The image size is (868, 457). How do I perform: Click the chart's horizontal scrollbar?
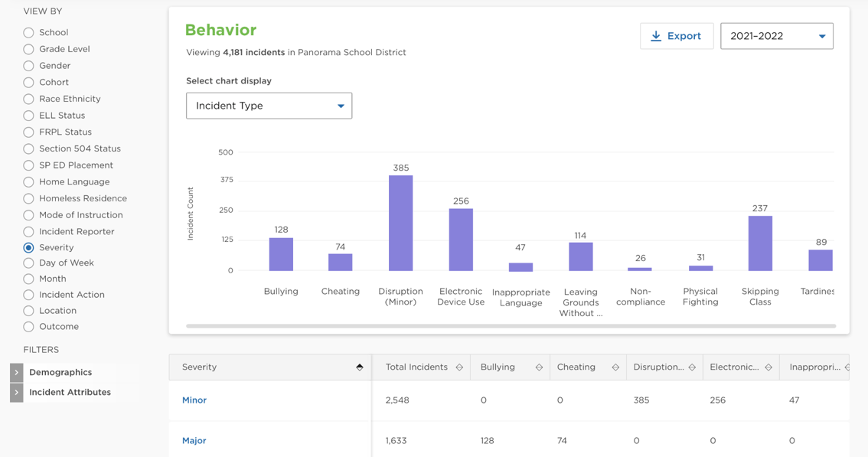point(511,326)
